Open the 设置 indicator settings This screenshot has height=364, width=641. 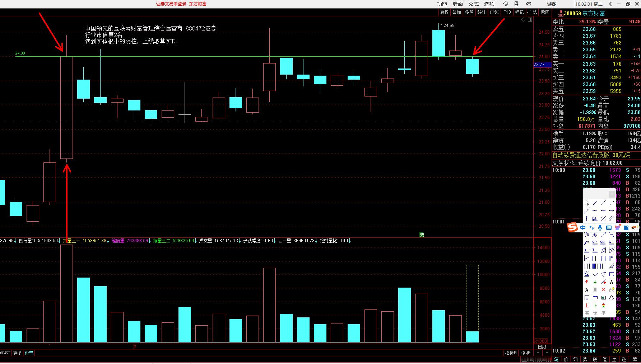click(29, 353)
